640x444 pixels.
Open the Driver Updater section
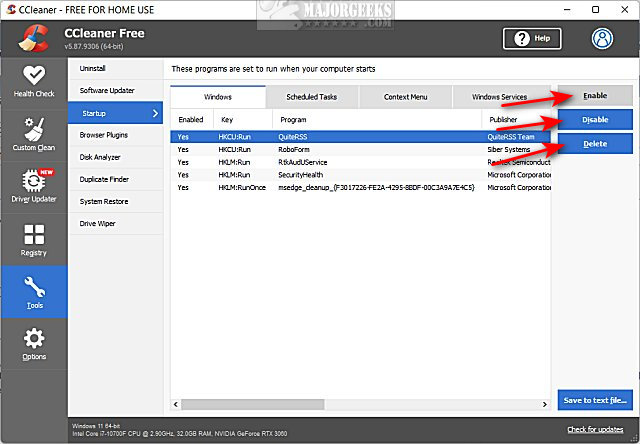pos(34,186)
